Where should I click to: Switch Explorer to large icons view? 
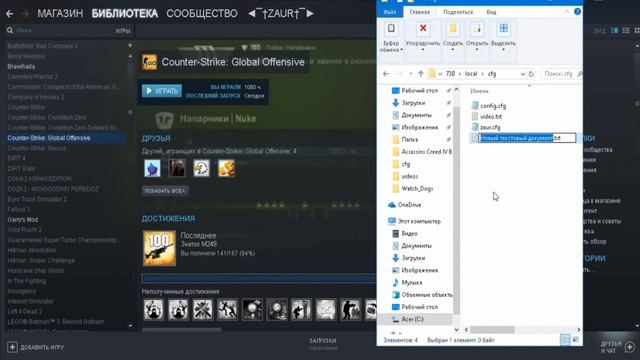[575, 340]
